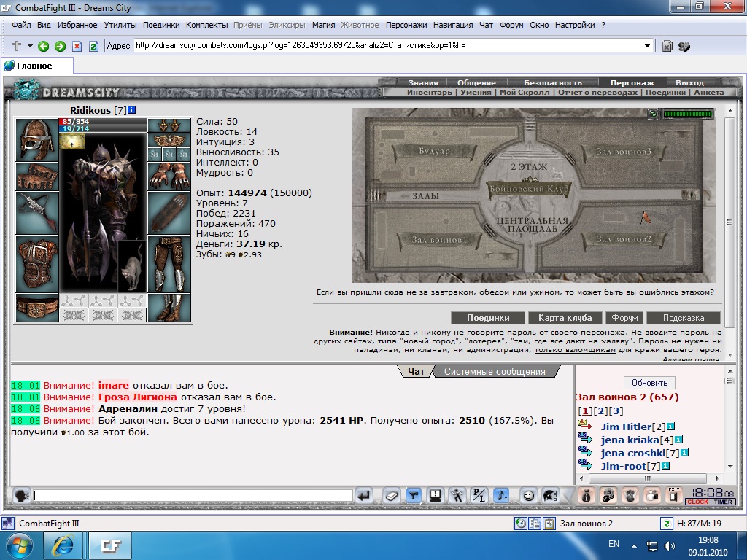Image resolution: width=747 pixels, height=560 pixels.
Task: Select the Главное tab
Action: (37, 66)
